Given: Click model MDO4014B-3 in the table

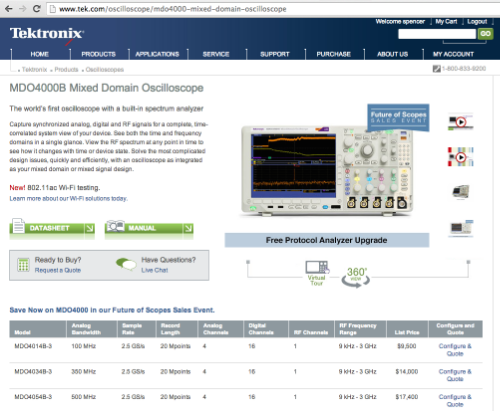Looking at the screenshot, I should (33, 346).
